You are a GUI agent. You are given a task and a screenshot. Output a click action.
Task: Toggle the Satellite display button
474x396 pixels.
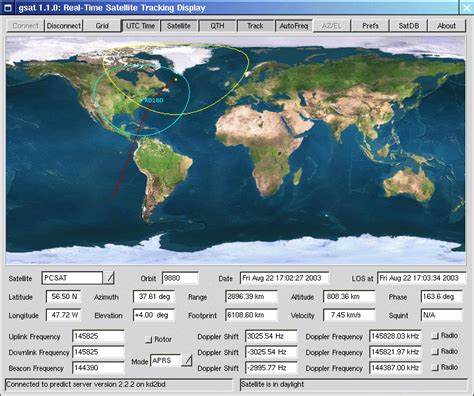click(x=179, y=26)
